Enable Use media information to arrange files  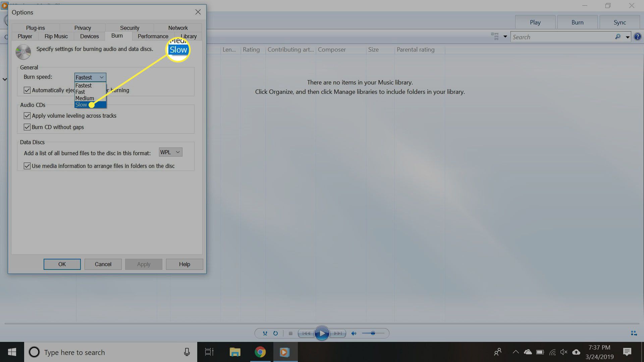pos(27,166)
